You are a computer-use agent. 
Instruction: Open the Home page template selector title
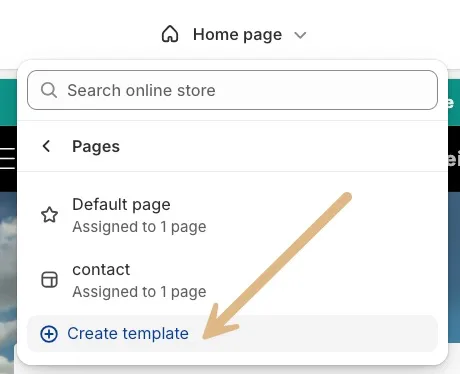tap(237, 35)
